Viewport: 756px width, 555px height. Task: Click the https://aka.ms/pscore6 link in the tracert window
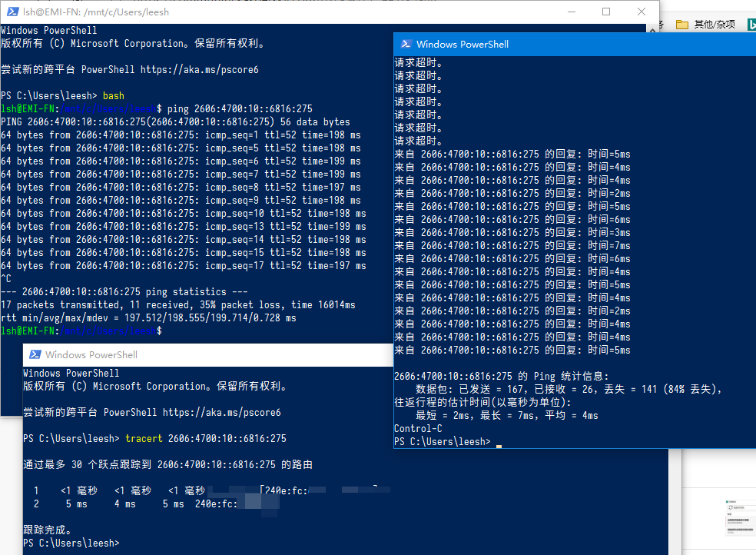(222, 412)
